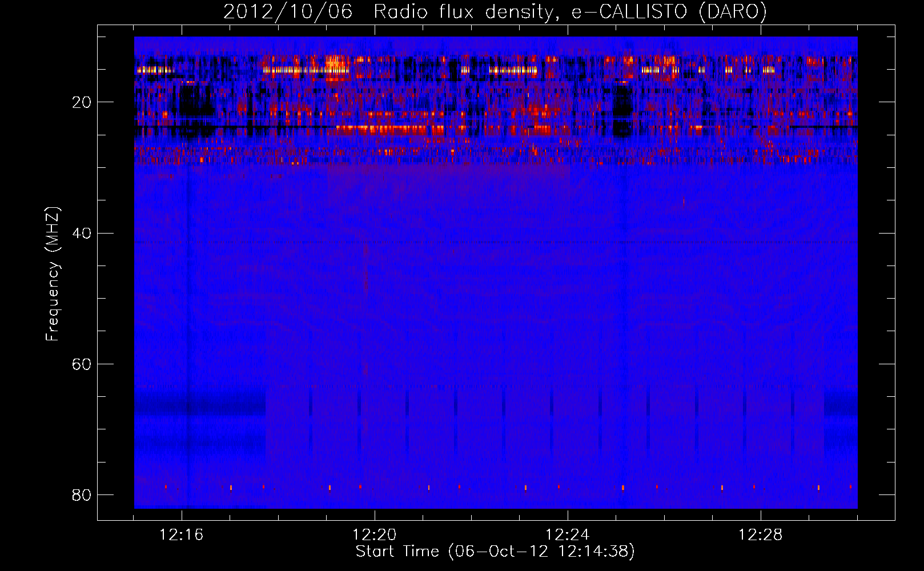
Task: Click the '20' frequency tick label
Action: [x=82, y=103]
